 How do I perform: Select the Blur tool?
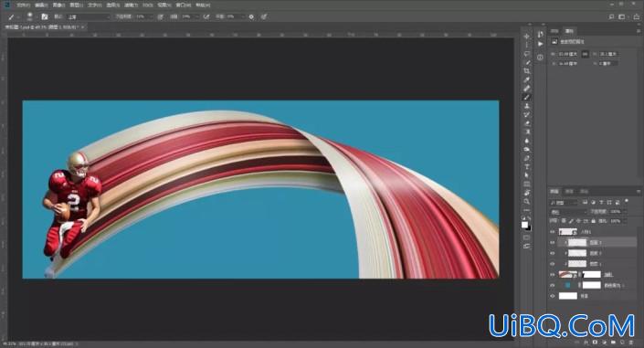pyautogui.click(x=526, y=141)
